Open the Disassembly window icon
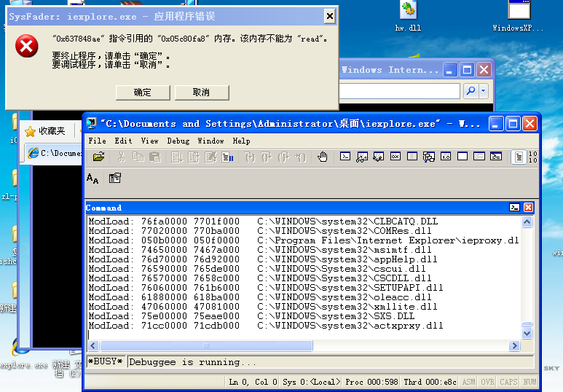563x392 pixels. [446, 157]
